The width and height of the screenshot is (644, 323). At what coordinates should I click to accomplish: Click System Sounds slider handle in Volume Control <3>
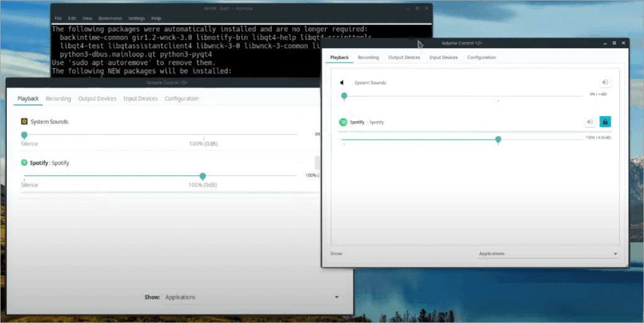click(25, 134)
